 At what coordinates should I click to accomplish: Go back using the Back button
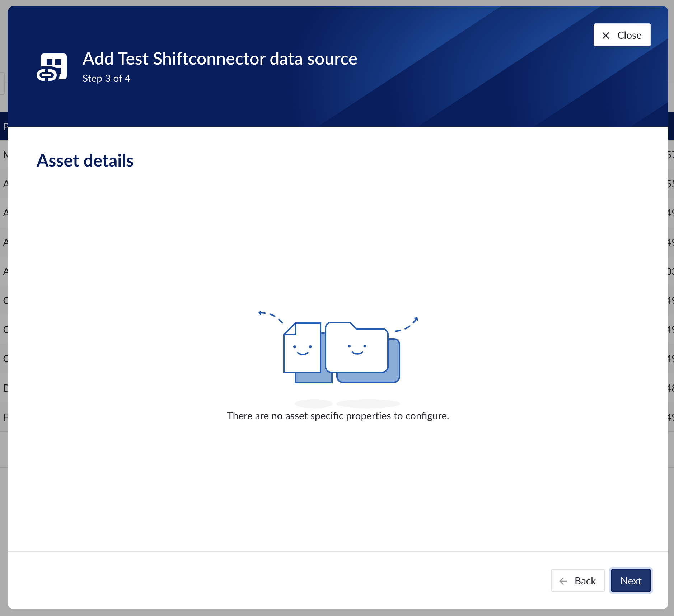(x=578, y=580)
